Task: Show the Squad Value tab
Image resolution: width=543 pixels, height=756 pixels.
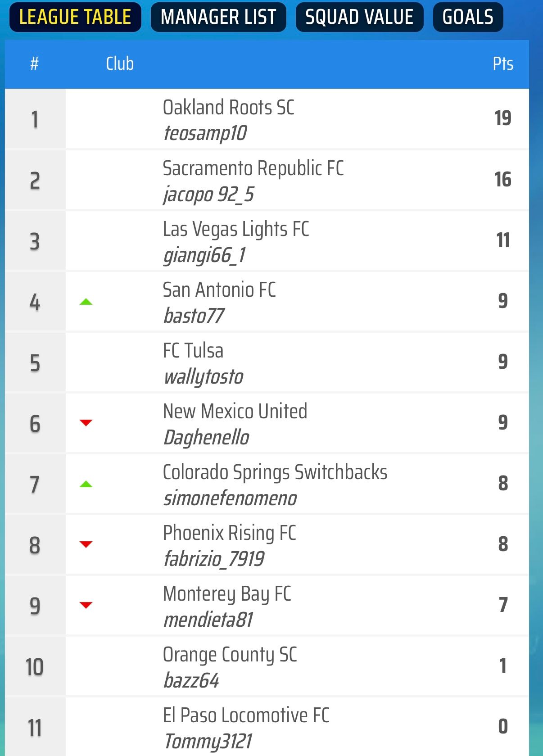Action: [359, 17]
